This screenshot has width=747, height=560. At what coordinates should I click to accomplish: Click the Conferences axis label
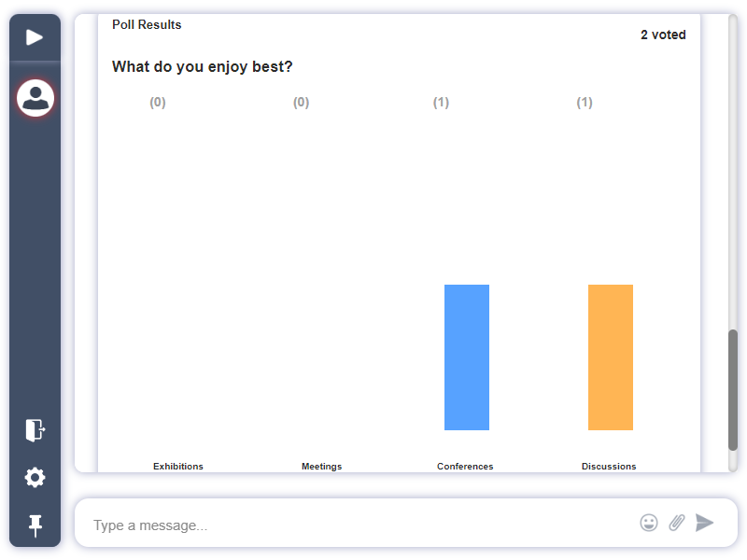(465, 467)
